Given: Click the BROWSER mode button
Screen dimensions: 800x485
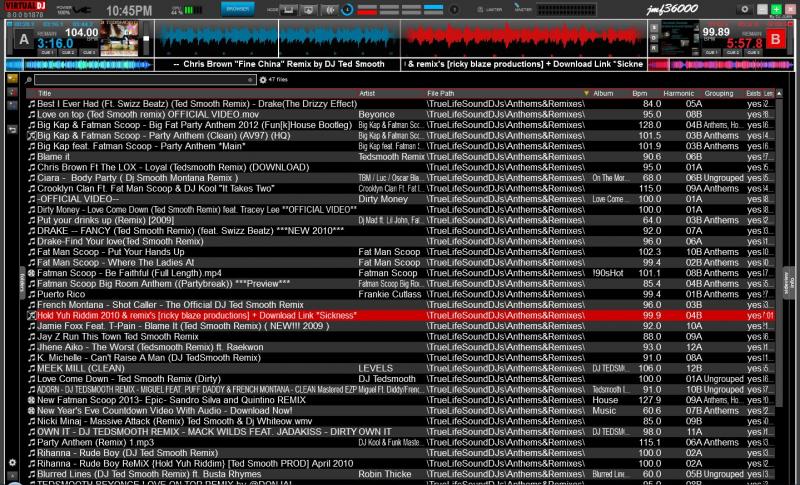Looking at the screenshot, I should 237,9.
